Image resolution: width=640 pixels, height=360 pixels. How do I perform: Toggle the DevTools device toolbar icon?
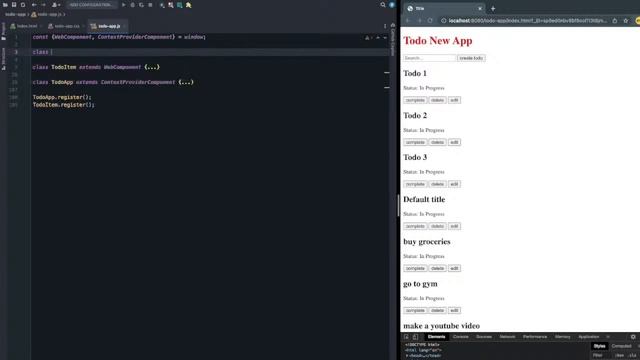[x=415, y=337]
